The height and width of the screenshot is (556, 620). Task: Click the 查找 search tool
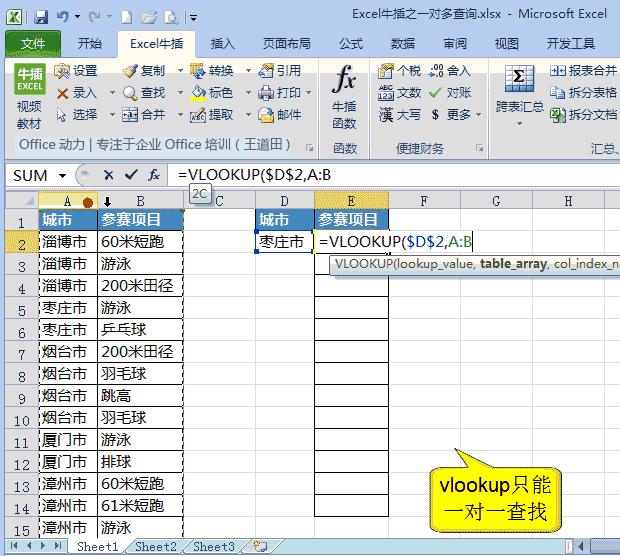143,93
